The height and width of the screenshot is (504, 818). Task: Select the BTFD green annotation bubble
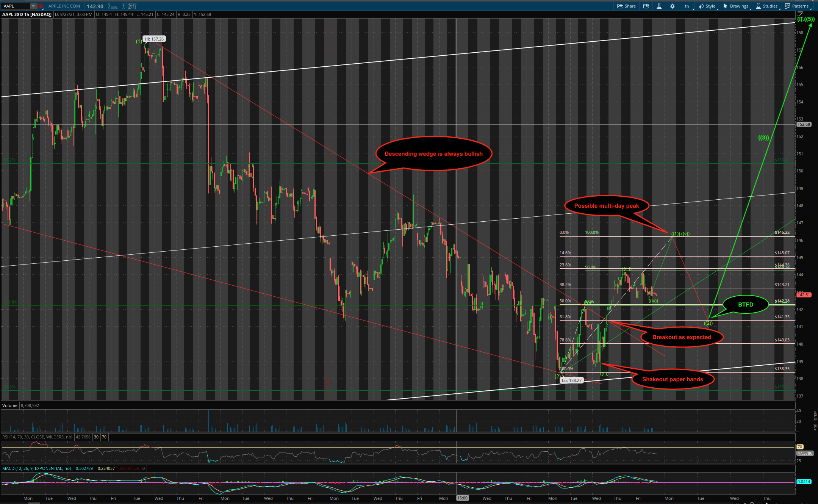coord(745,305)
